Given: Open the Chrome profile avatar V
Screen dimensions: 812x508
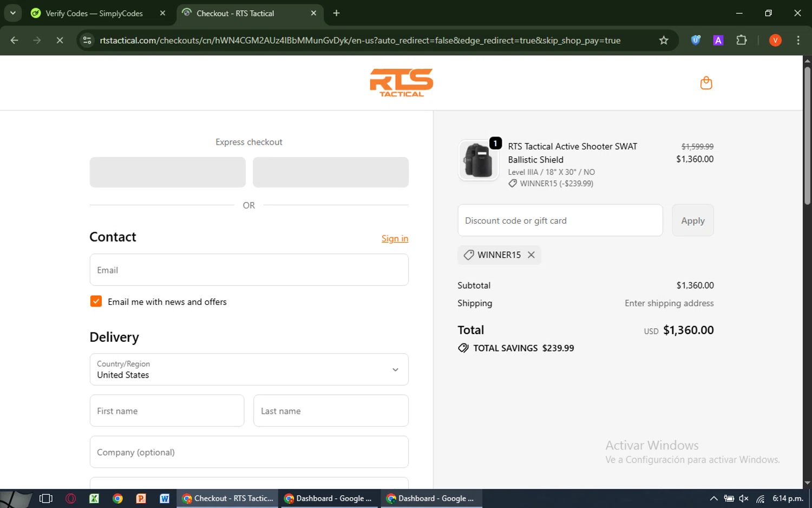Looking at the screenshot, I should pyautogui.click(x=775, y=40).
